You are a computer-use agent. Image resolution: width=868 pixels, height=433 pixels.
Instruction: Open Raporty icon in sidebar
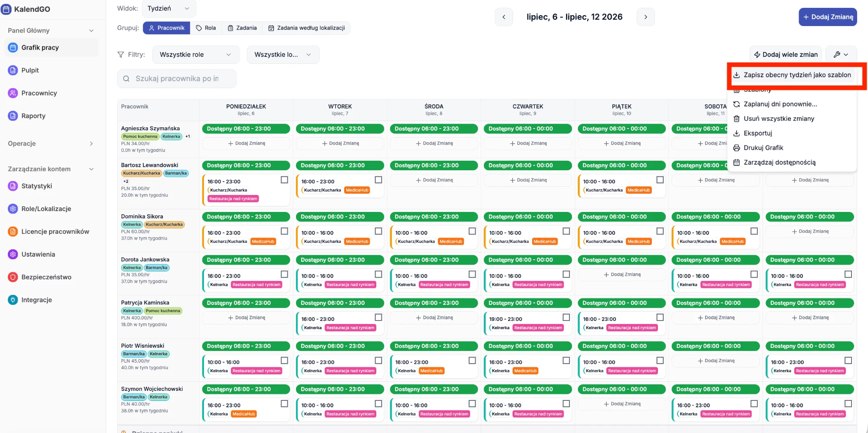coord(13,116)
